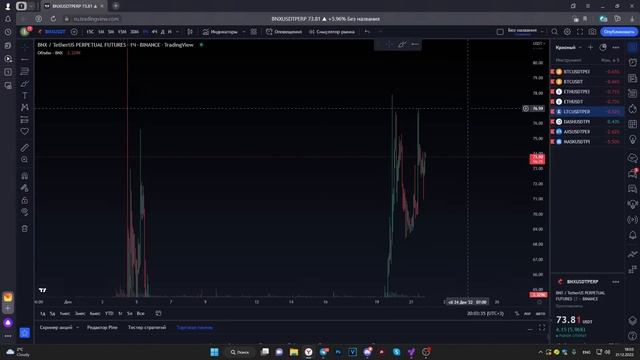
Task: Maximize the bottom panel
Action: coord(542,328)
